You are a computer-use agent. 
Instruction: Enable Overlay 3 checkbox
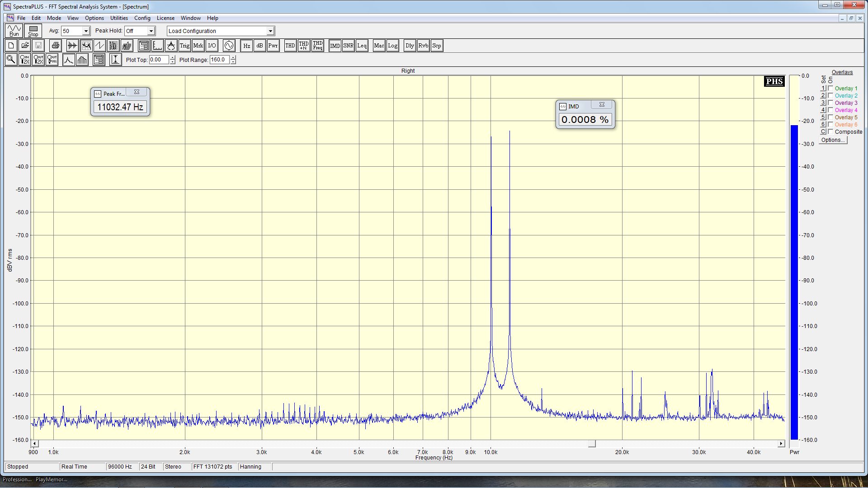pyautogui.click(x=830, y=103)
